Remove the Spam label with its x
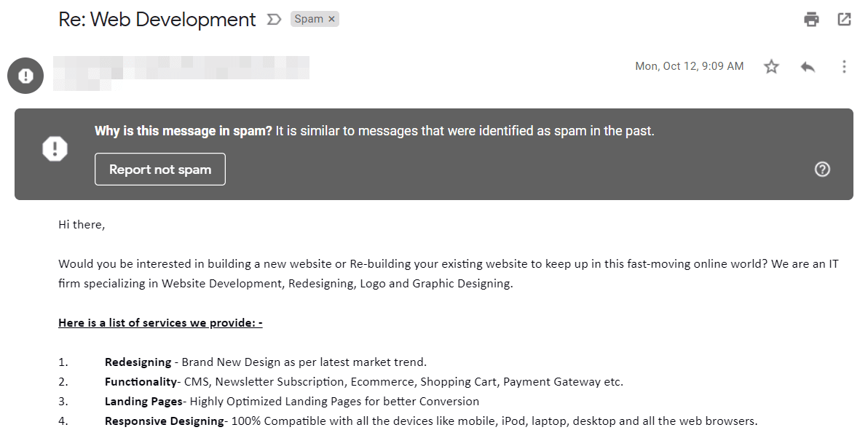 (x=331, y=18)
